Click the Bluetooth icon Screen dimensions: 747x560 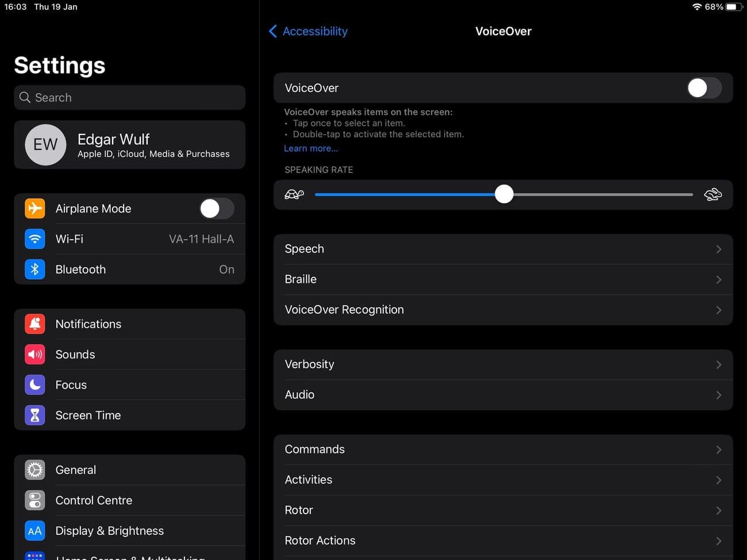point(34,269)
